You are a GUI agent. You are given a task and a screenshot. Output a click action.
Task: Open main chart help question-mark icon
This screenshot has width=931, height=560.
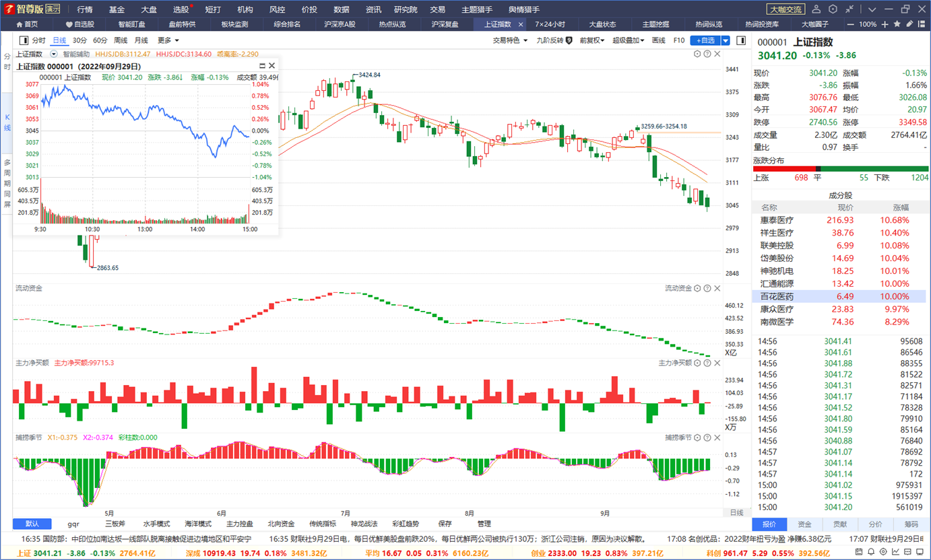point(707,54)
